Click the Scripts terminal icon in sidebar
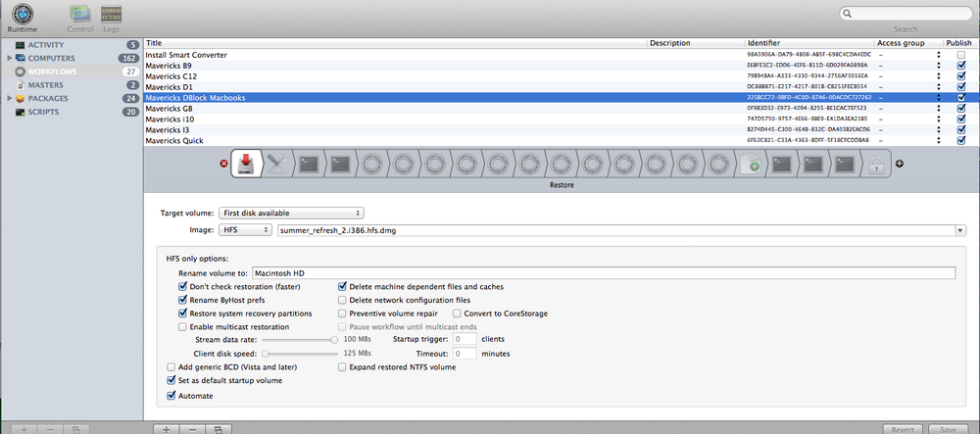The image size is (980, 434). (x=20, y=112)
